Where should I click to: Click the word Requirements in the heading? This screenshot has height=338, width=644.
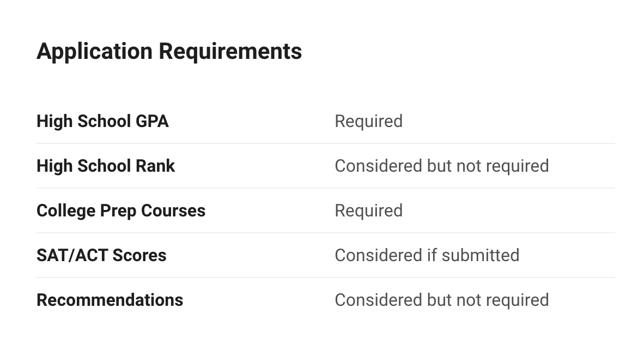coord(230,52)
